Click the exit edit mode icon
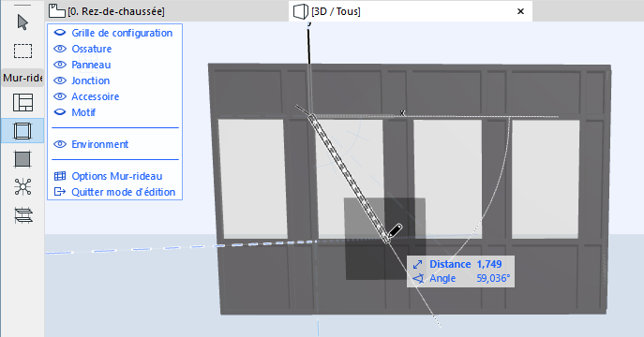The height and width of the screenshot is (337, 644). point(60,192)
